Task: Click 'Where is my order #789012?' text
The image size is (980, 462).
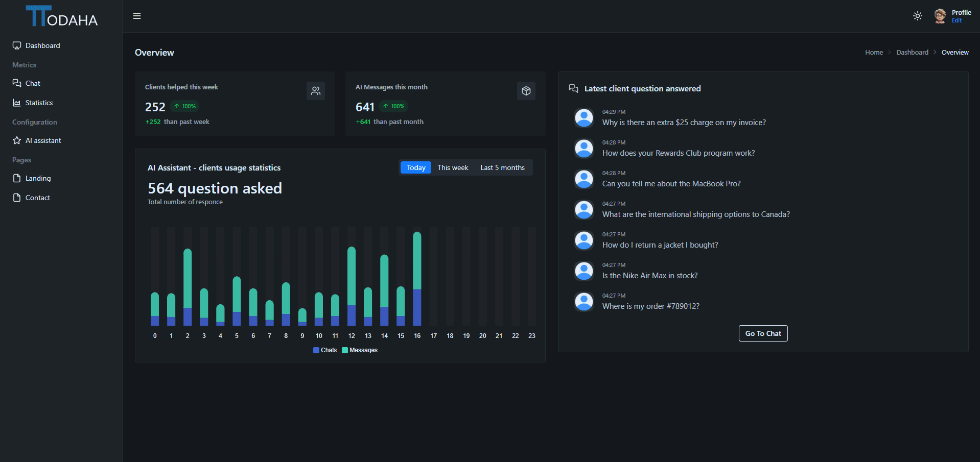Action: coord(651,306)
